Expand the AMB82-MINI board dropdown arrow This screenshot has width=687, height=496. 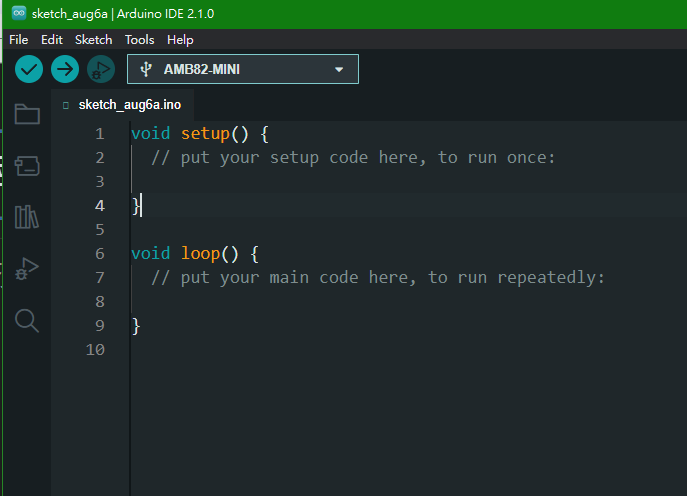pyautogui.click(x=339, y=69)
